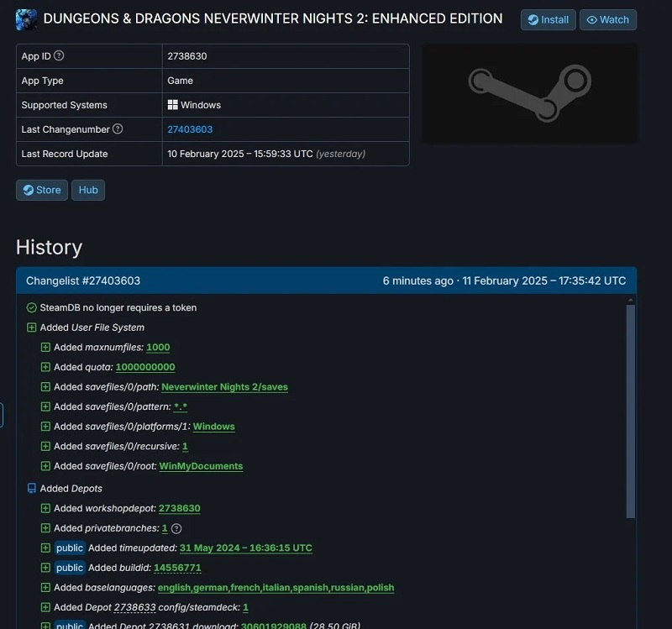Click the help icon beside App ID
672x629 pixels.
coord(59,56)
